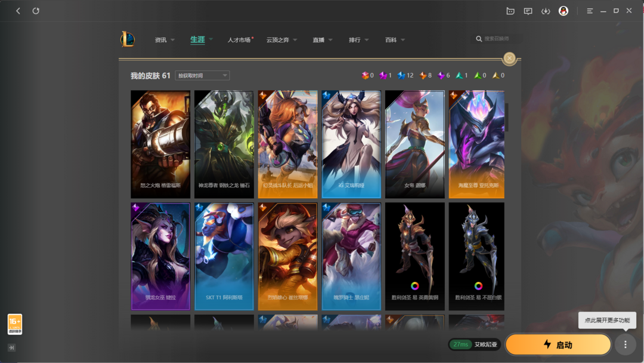Open the 女帝 迦娜 skin card
Screen dimensions: 644x363
[x=415, y=144]
